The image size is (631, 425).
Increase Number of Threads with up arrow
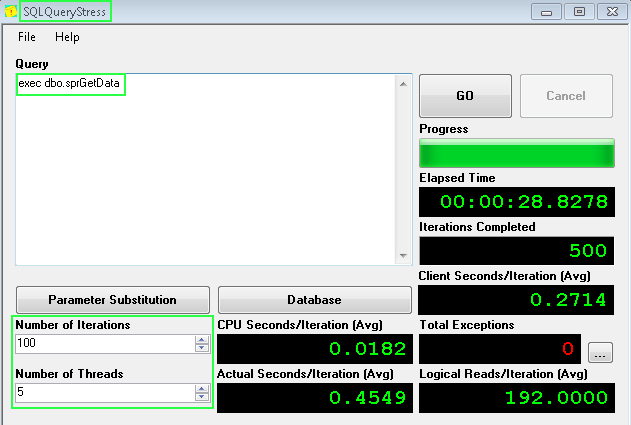[x=202, y=388]
